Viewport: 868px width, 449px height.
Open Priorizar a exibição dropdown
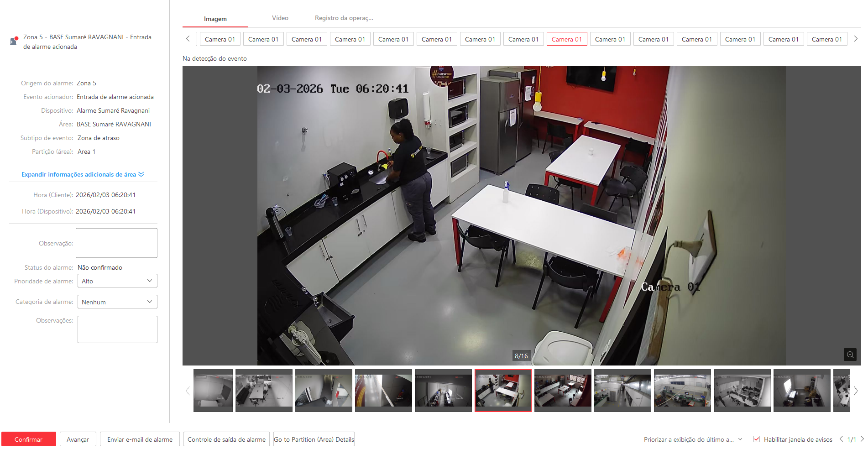tap(693, 439)
